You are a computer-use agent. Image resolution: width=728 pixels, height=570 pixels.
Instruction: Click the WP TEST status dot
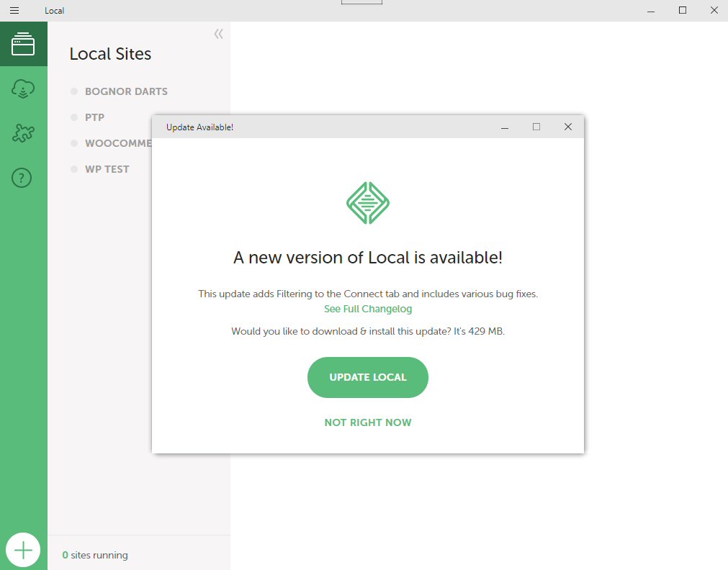pos(74,169)
